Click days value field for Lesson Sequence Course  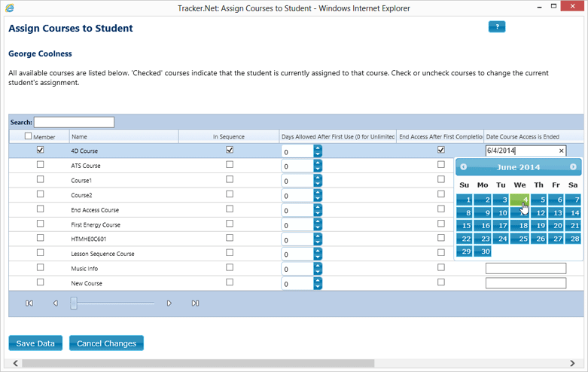(x=297, y=255)
